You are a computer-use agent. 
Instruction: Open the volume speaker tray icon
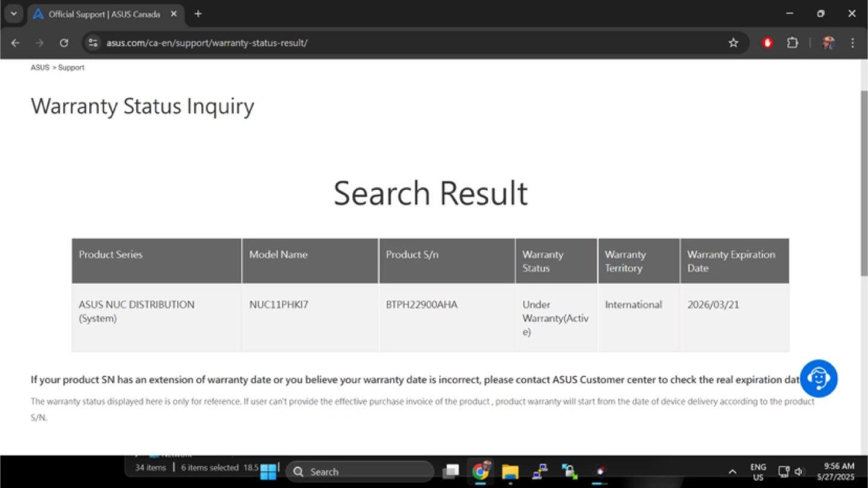[799, 472]
